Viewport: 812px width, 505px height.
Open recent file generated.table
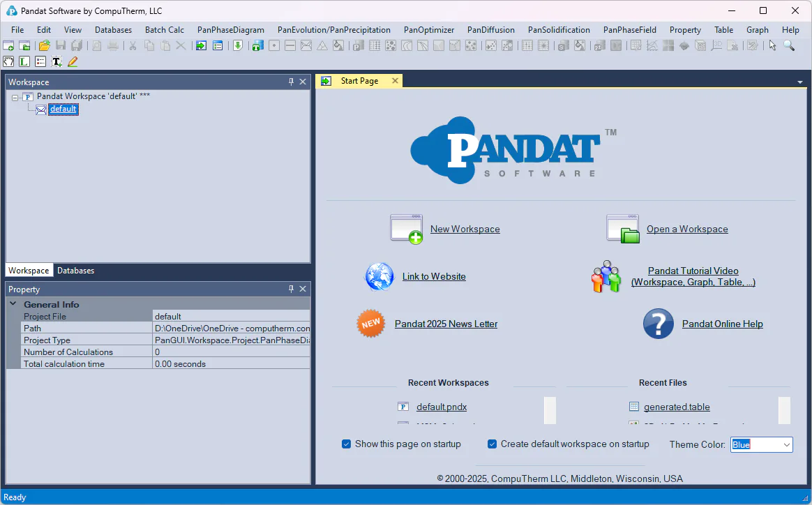coord(677,407)
